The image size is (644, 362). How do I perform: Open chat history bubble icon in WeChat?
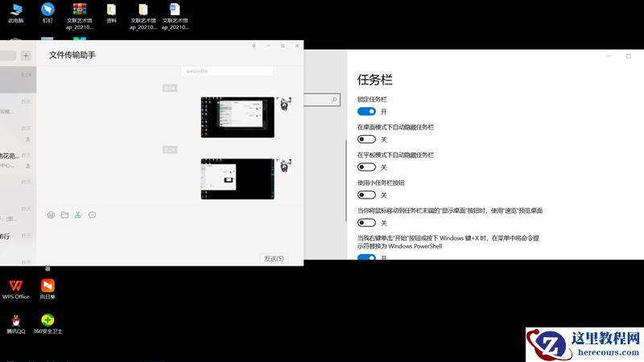92,215
